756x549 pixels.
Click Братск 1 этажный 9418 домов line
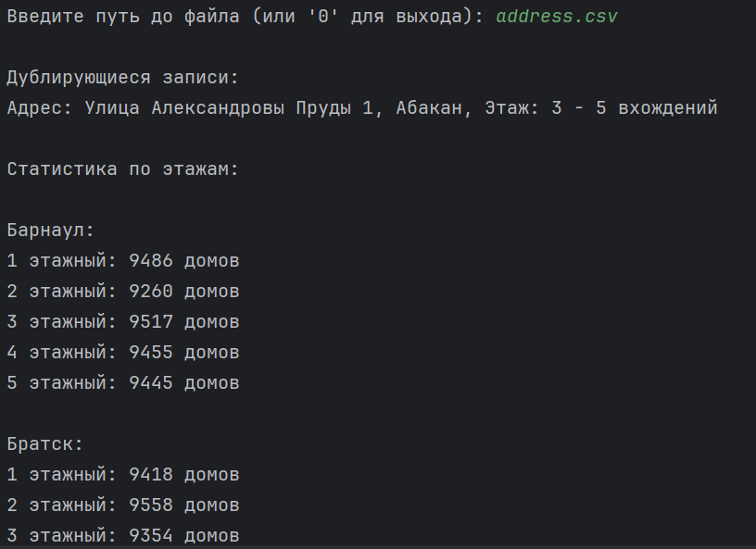(123, 474)
